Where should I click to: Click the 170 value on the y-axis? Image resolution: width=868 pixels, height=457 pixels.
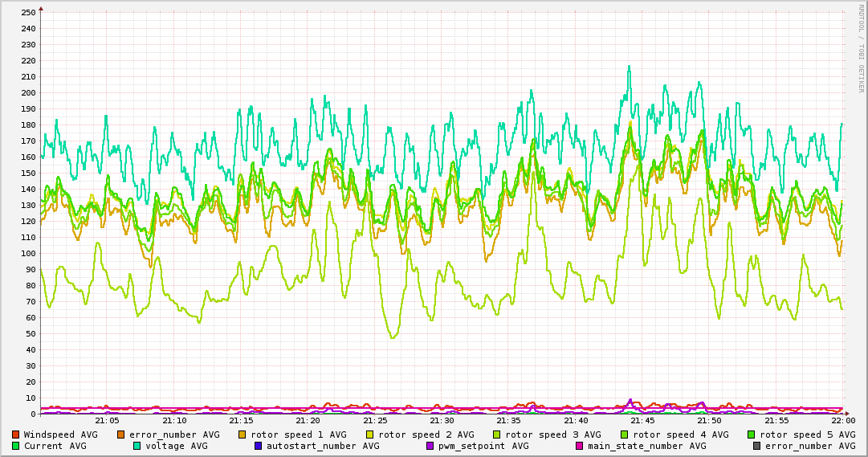tap(28, 141)
